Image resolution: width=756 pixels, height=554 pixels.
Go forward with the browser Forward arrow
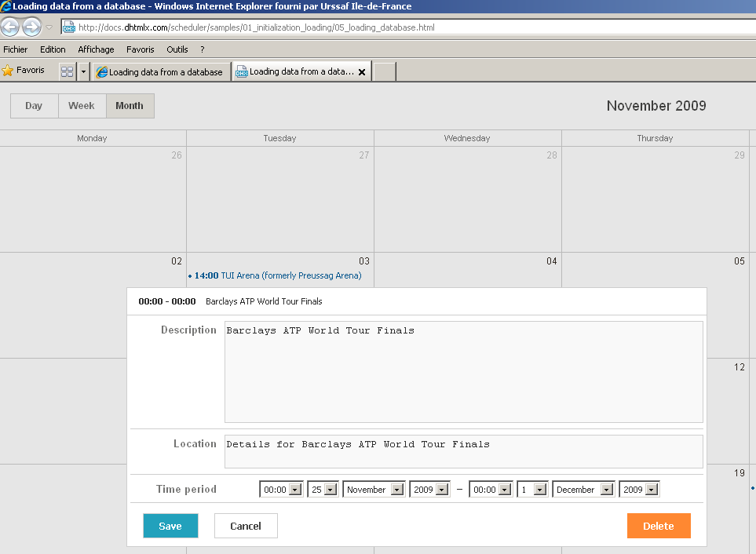pyautogui.click(x=32, y=27)
